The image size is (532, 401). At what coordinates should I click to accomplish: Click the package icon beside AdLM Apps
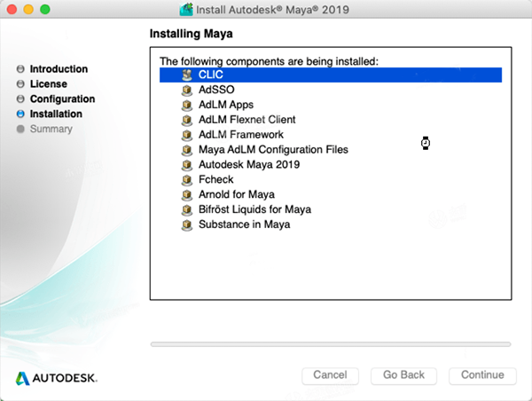pyautogui.click(x=186, y=105)
